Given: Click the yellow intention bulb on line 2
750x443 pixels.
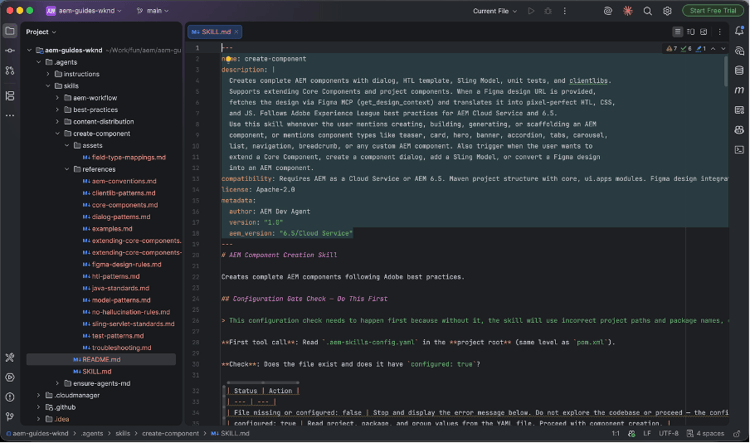Looking at the screenshot, I should coord(228,59).
